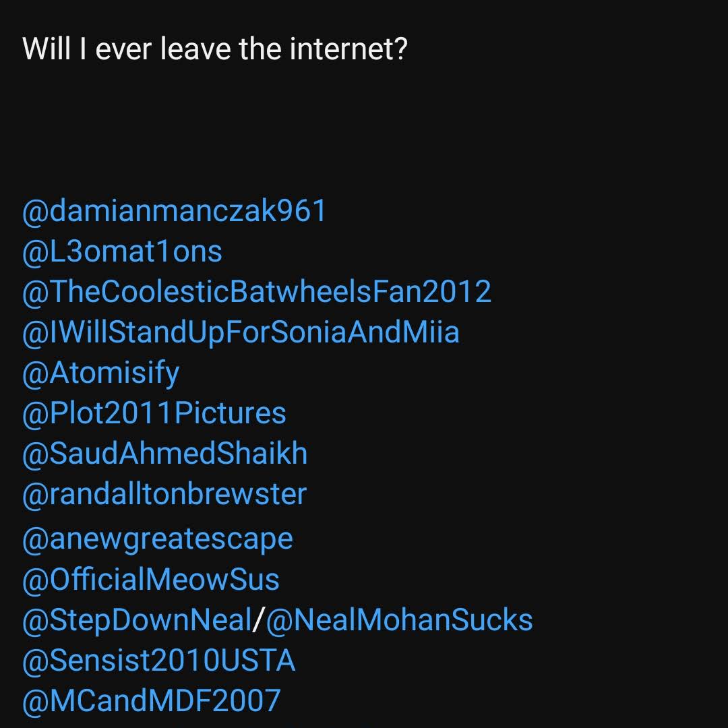Viewport: 728px width, 728px height.
Task: Open the @damianmanczak961 mention link
Action: 175,211
